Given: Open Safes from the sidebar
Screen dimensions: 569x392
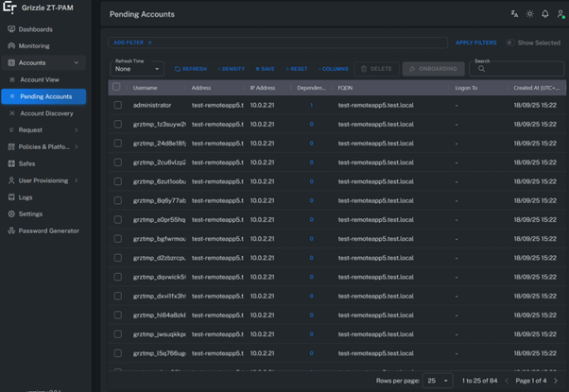Looking at the screenshot, I should point(26,163).
